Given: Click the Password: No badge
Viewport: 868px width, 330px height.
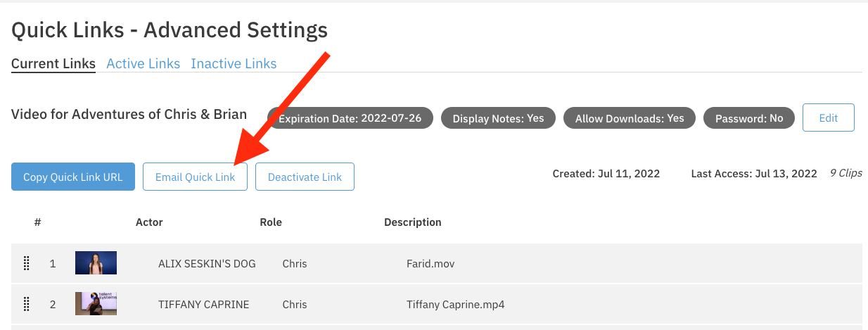Looking at the screenshot, I should pyautogui.click(x=749, y=118).
